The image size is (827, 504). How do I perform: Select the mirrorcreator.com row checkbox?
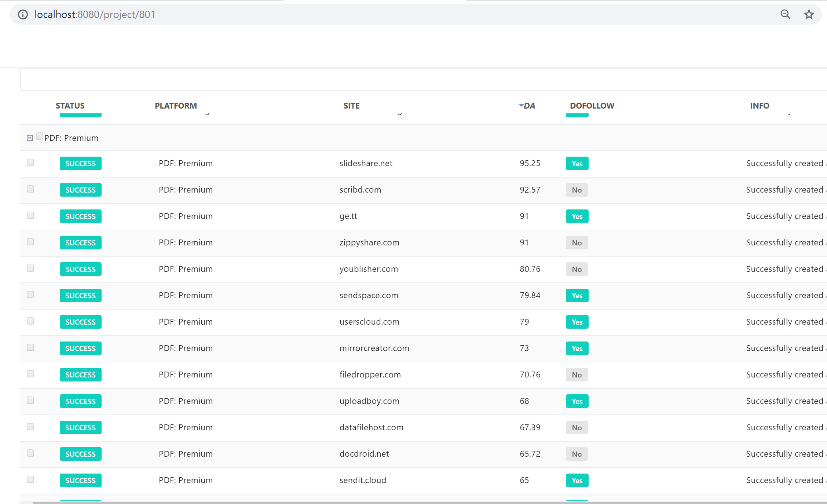(x=30, y=347)
